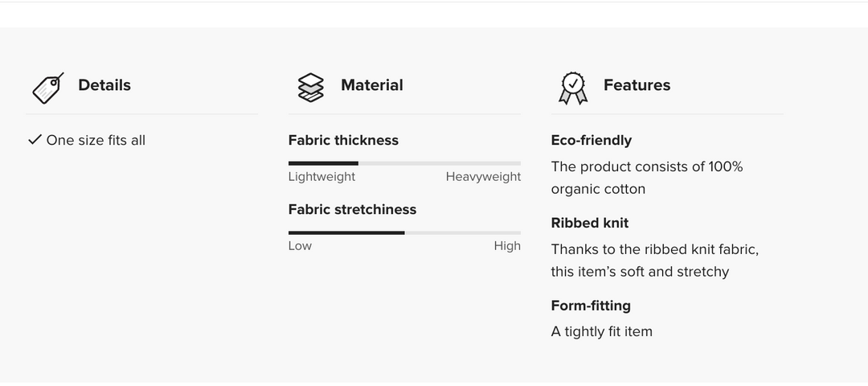Screen dimensions: 868x386
Task: Select the Material section heading
Action: pos(372,85)
